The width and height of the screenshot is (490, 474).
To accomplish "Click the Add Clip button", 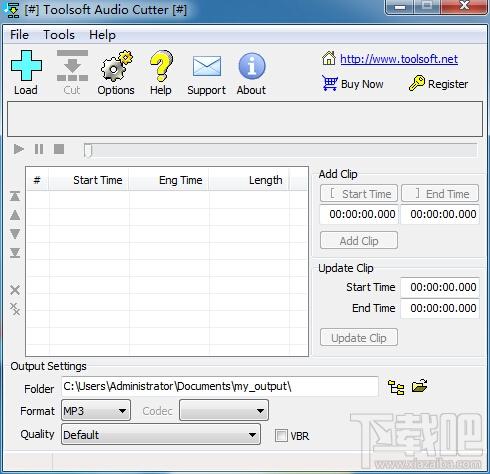I will tap(359, 241).
